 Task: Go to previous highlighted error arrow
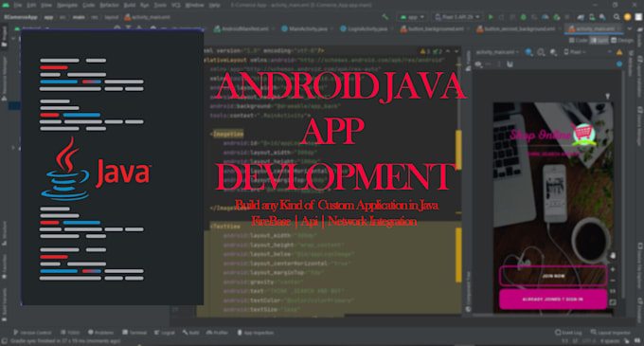[x=448, y=51]
